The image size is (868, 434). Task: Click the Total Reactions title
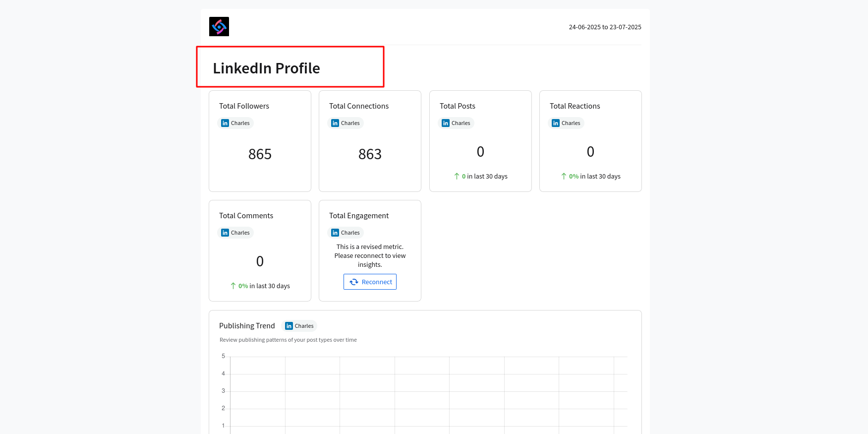coord(575,106)
